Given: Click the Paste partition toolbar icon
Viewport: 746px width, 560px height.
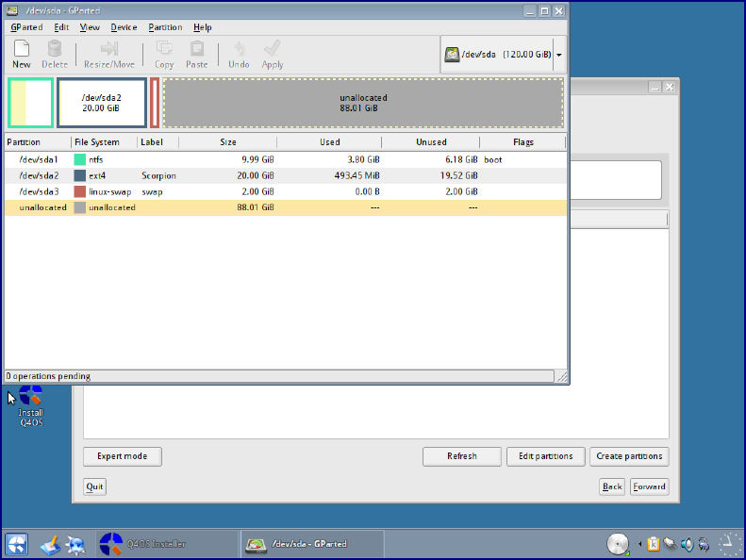Looking at the screenshot, I should [197, 55].
